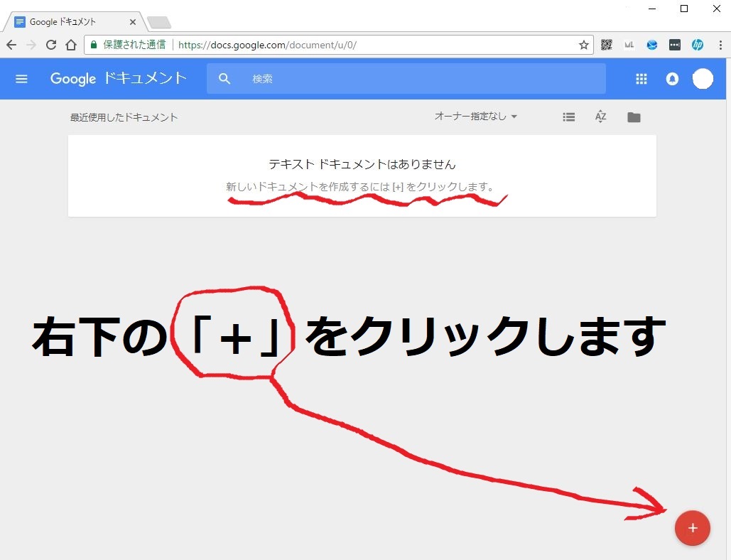The width and height of the screenshot is (731, 560).
Task: Click the 最近使用したドキュメント heading
Action: (124, 117)
